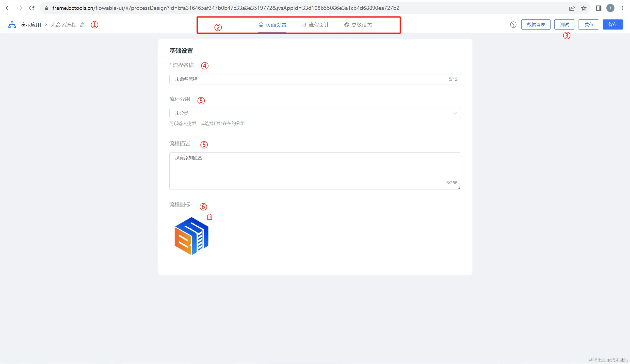Bookmark page with star icon

584,8
